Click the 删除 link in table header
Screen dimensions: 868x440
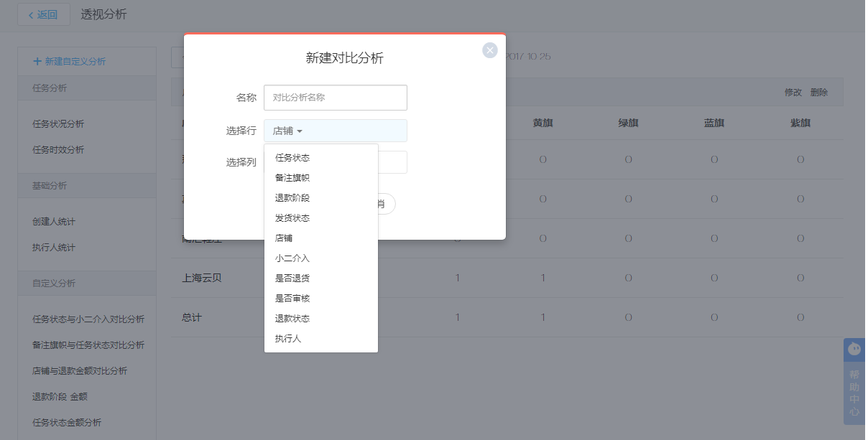(x=818, y=93)
